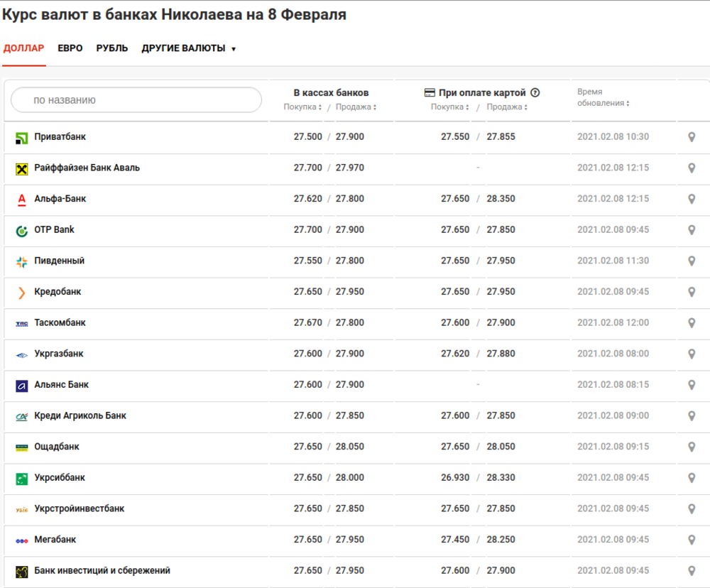Open the Альфа-Банк link
The width and height of the screenshot is (710, 588).
tap(60, 199)
